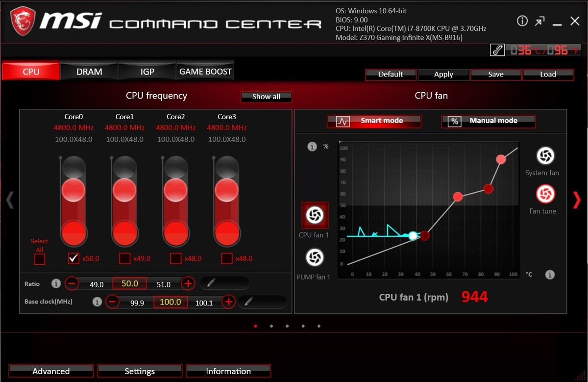Click the Core0 4800.0 MHz reading
This screenshot has width=588, height=382.
coord(73,127)
